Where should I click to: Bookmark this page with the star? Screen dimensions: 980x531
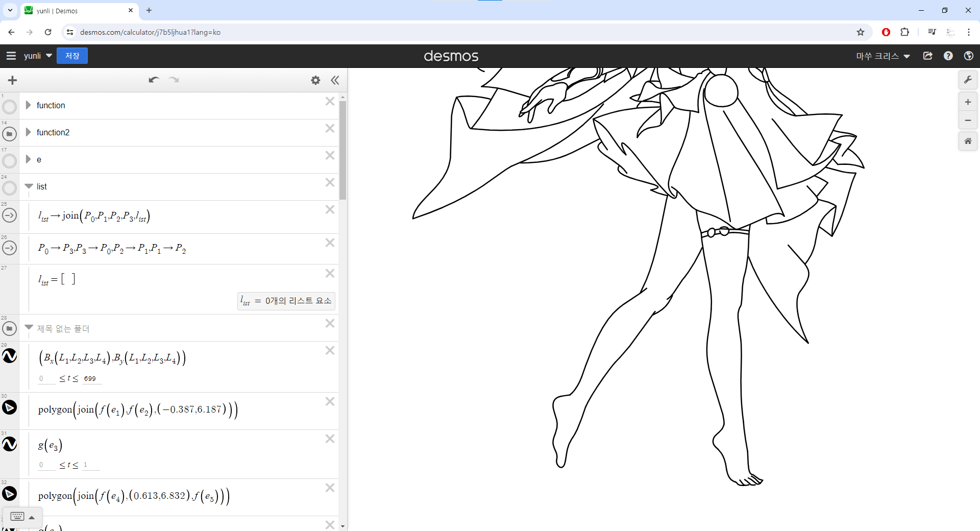point(861,32)
